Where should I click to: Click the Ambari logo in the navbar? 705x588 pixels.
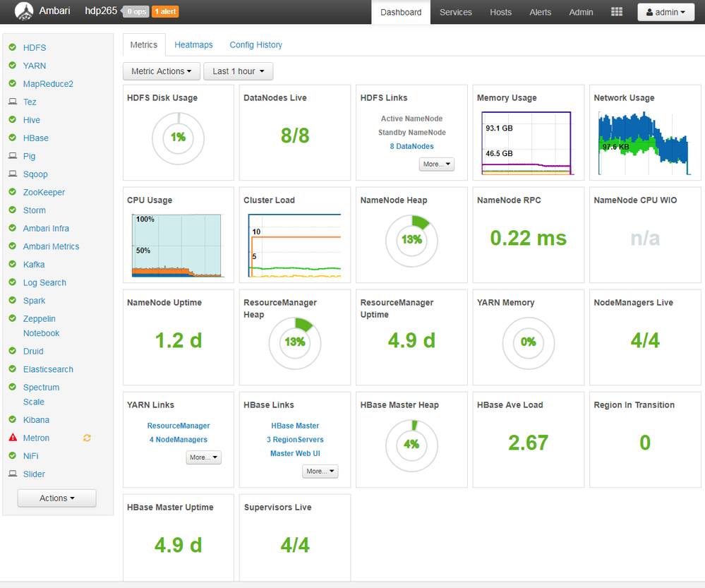point(24,11)
